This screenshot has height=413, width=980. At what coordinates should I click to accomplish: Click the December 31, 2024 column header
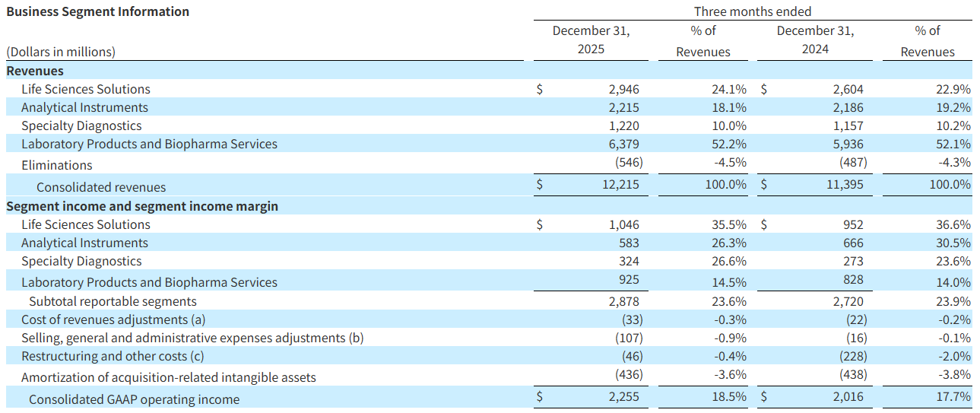[x=815, y=40]
